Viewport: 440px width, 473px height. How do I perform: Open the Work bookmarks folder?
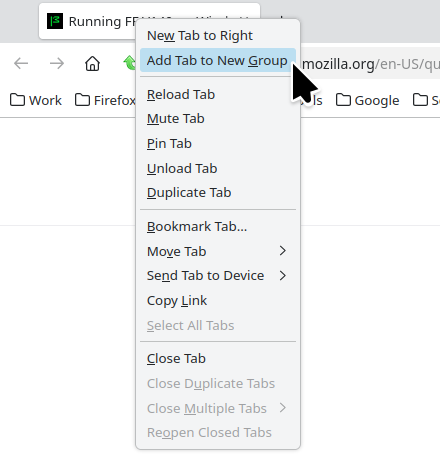(36, 100)
